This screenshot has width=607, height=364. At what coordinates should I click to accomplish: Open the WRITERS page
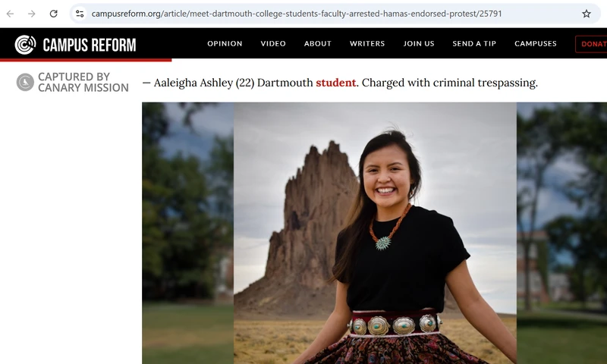click(x=367, y=44)
